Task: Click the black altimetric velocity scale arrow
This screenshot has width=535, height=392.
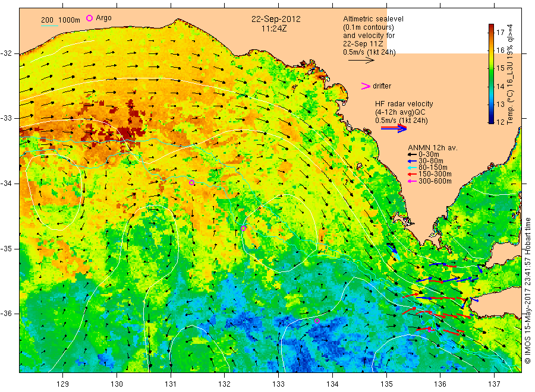Action: point(361,61)
